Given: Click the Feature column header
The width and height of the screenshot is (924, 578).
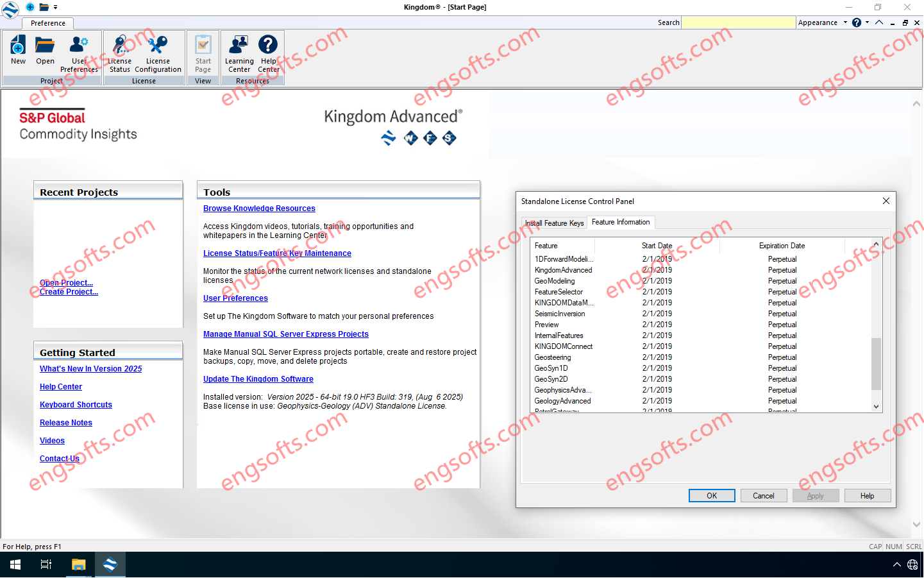Looking at the screenshot, I should pyautogui.click(x=563, y=246).
